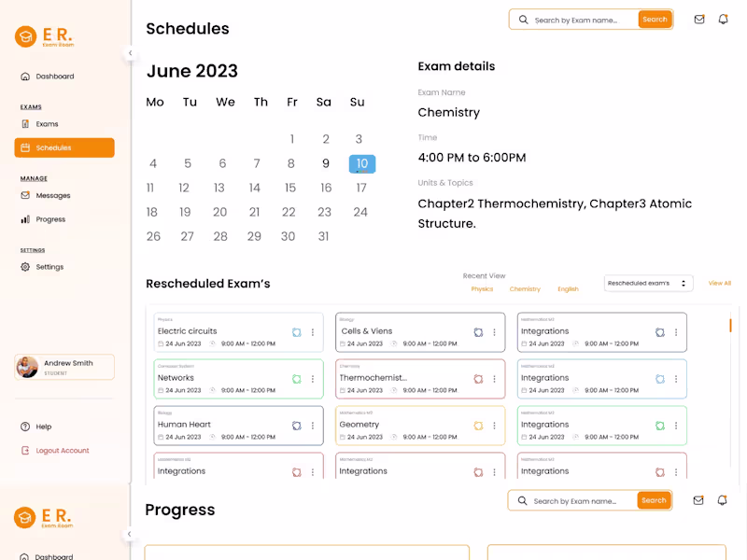Select the Chemistry recent view link
Image resolution: width=747 pixels, height=560 pixels.
coord(525,289)
